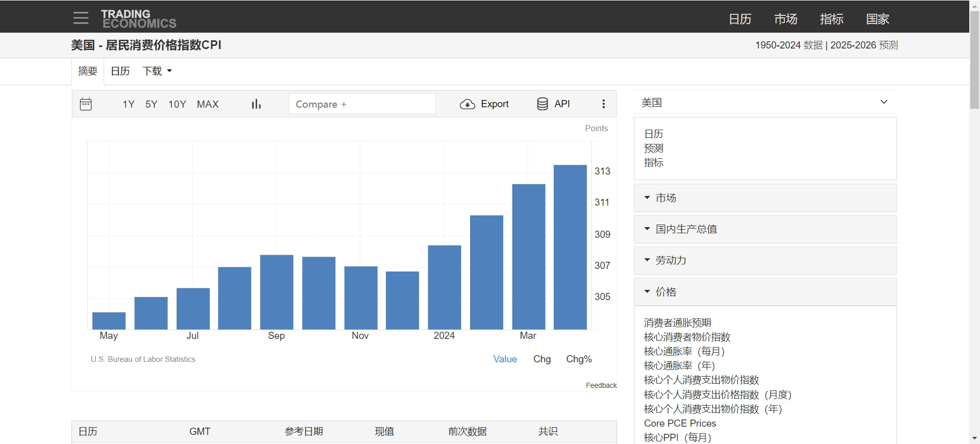The height and width of the screenshot is (444, 980).
Task: Click the 共识 table column header
Action: 548,432
